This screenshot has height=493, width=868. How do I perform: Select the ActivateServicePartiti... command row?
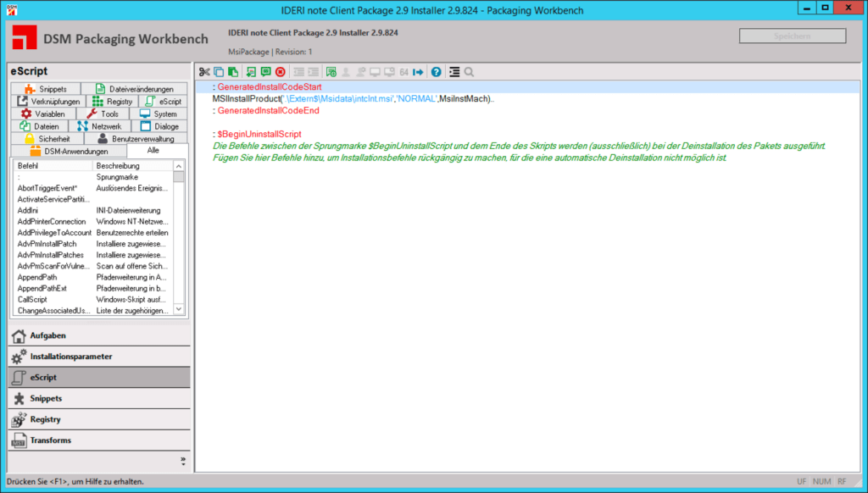[x=93, y=199]
